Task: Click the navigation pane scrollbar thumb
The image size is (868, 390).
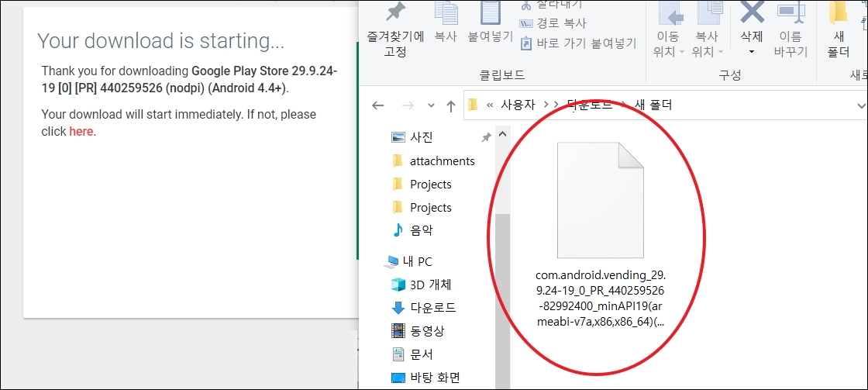Action: [x=502, y=302]
